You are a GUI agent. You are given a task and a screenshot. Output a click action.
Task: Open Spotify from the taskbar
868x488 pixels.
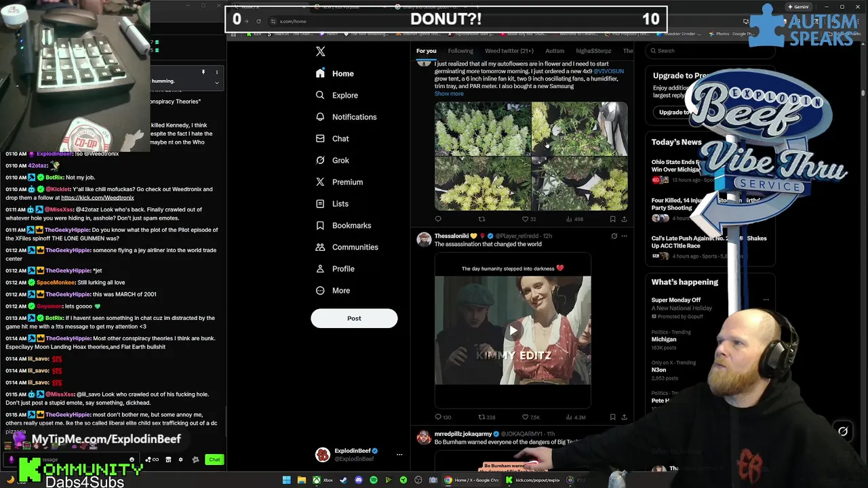pos(373,480)
